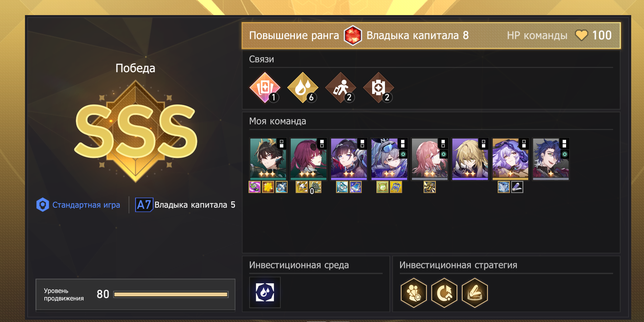
Task: Click the blue hexagon Стандартная игра icon
Action: (43, 205)
